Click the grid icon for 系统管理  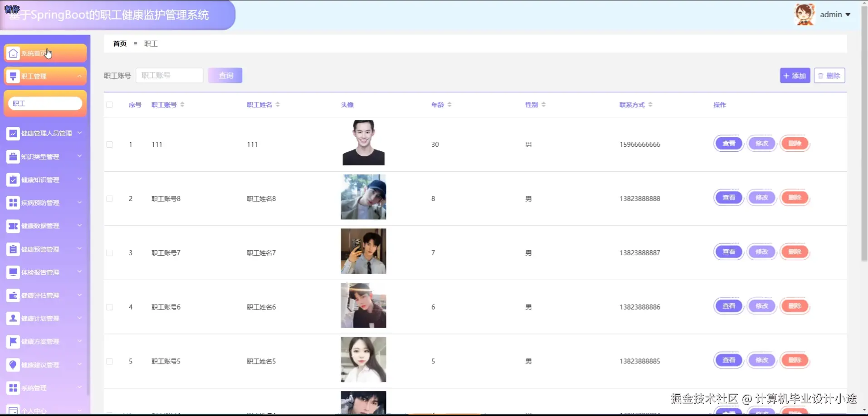click(13, 388)
